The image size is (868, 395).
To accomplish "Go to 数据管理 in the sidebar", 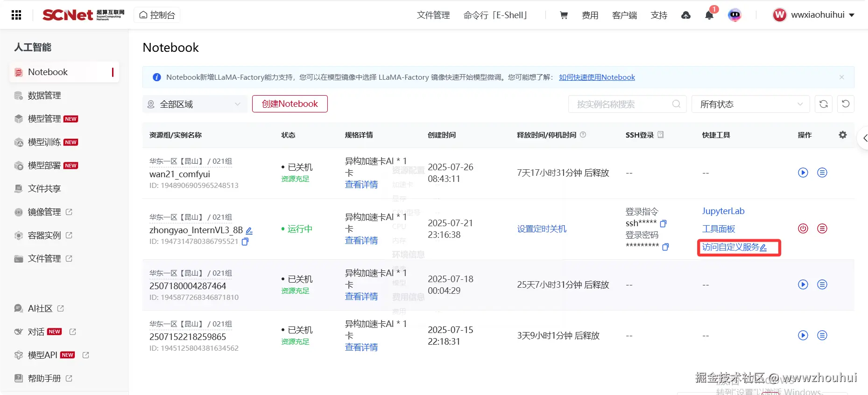I will pyautogui.click(x=44, y=96).
